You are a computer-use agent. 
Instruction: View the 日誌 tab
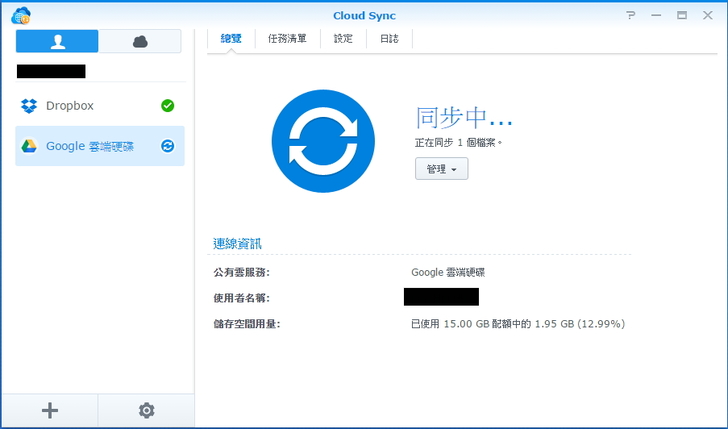pos(389,39)
